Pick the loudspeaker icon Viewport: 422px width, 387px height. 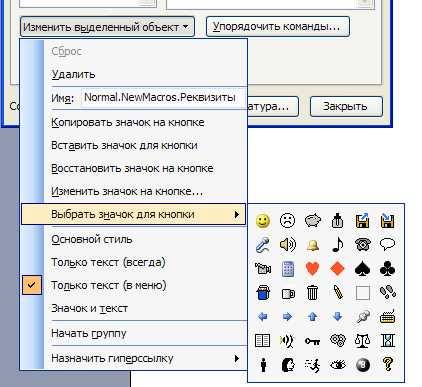pyautogui.click(x=287, y=245)
